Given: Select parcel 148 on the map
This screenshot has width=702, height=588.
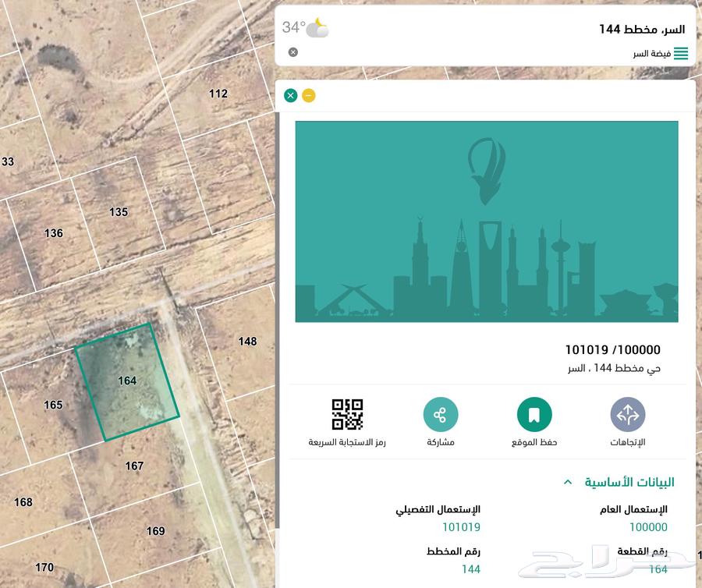Looking at the screenshot, I should pyautogui.click(x=247, y=342).
